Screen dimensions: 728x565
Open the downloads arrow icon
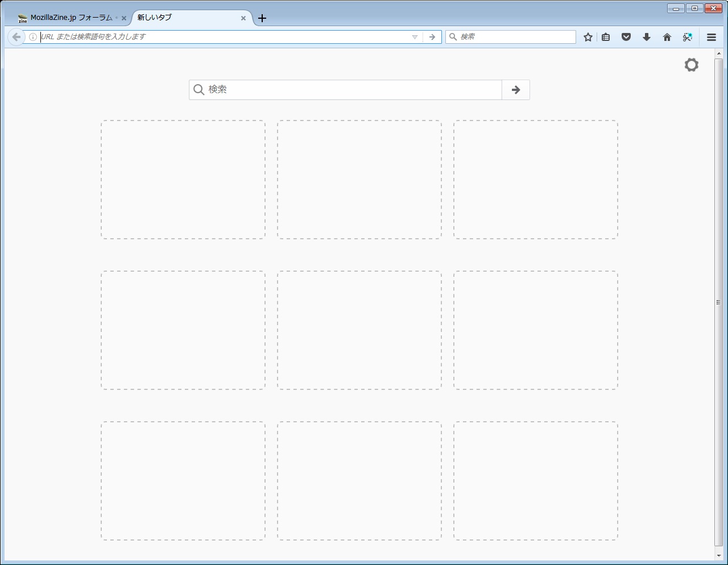pyautogui.click(x=647, y=37)
